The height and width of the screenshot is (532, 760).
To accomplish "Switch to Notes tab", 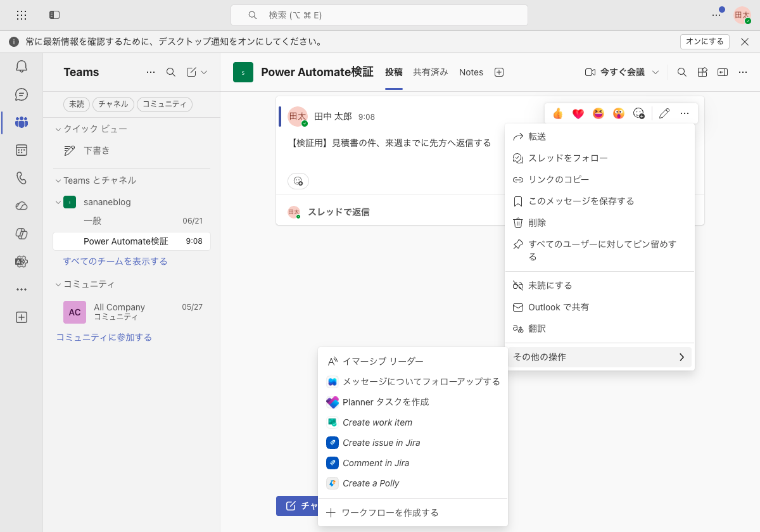I will click(471, 72).
